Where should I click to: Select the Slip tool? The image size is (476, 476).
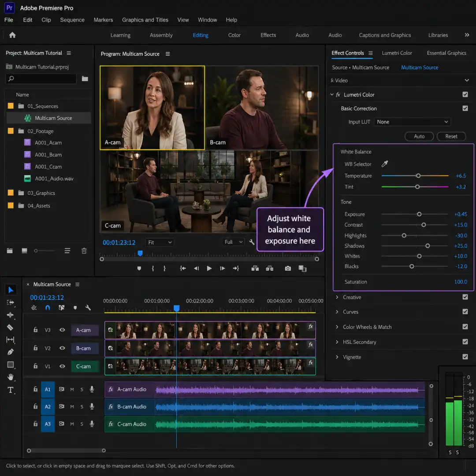point(10,339)
